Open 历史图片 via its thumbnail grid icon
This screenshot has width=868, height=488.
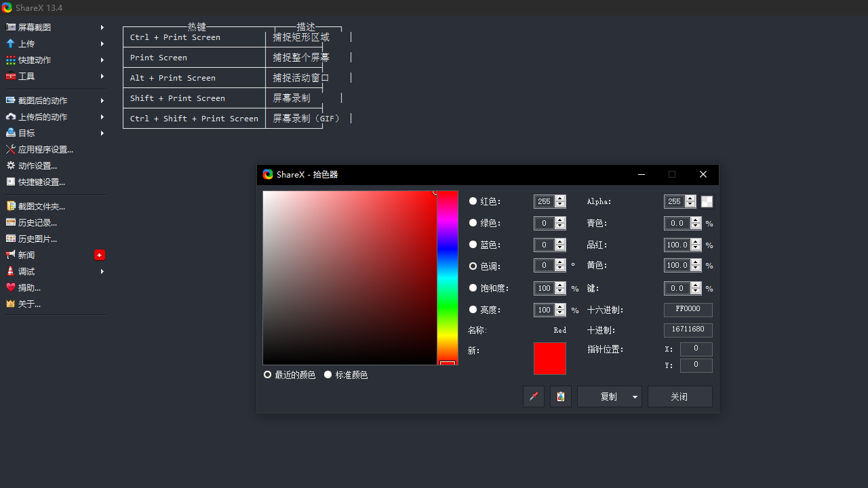(x=11, y=239)
